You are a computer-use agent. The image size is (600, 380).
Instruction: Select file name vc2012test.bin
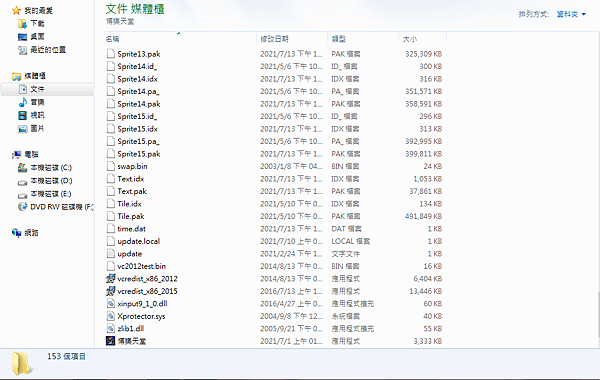(x=142, y=266)
